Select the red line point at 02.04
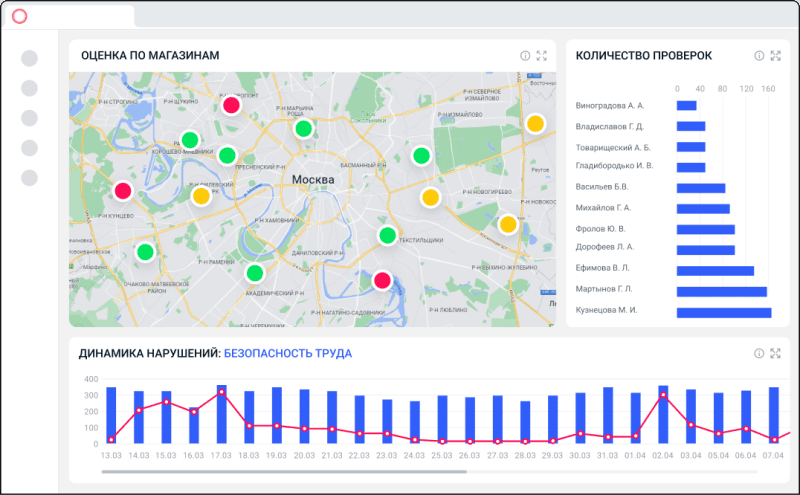Viewport: 800px width, 495px height. click(x=663, y=396)
